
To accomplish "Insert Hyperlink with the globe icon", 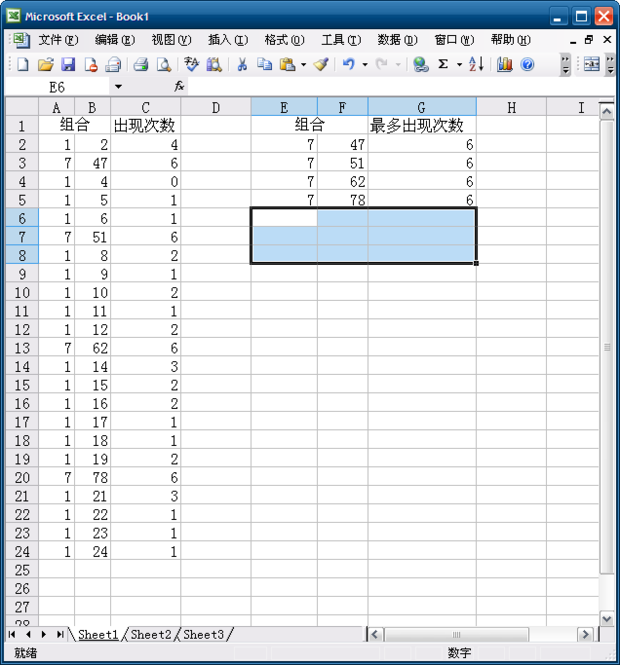I will (x=421, y=64).
